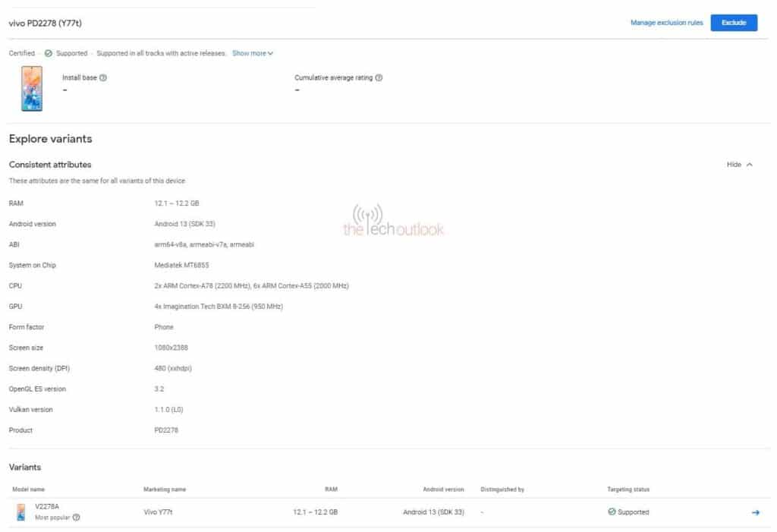Click the Android version attribute label
Screen dimensions: 777x532
32,224
